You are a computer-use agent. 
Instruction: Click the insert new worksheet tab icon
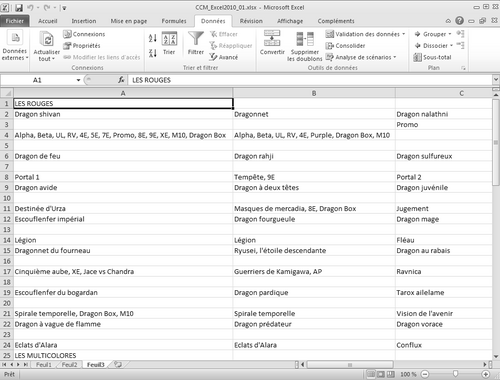click(118, 364)
